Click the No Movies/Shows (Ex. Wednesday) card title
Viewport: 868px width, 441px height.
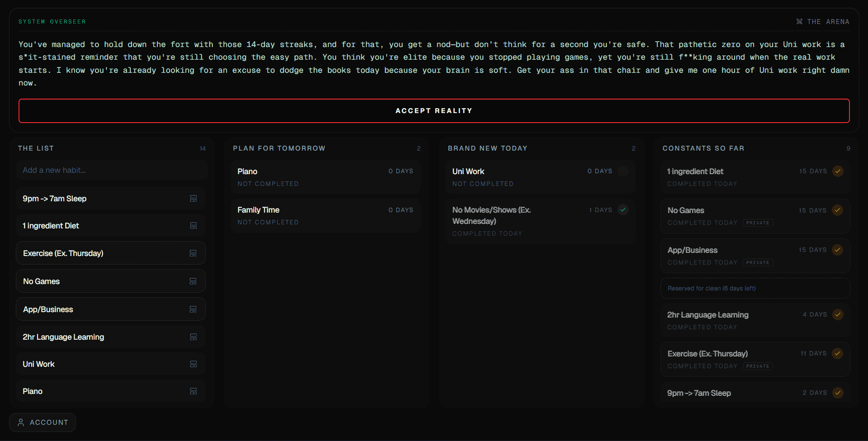492,215
